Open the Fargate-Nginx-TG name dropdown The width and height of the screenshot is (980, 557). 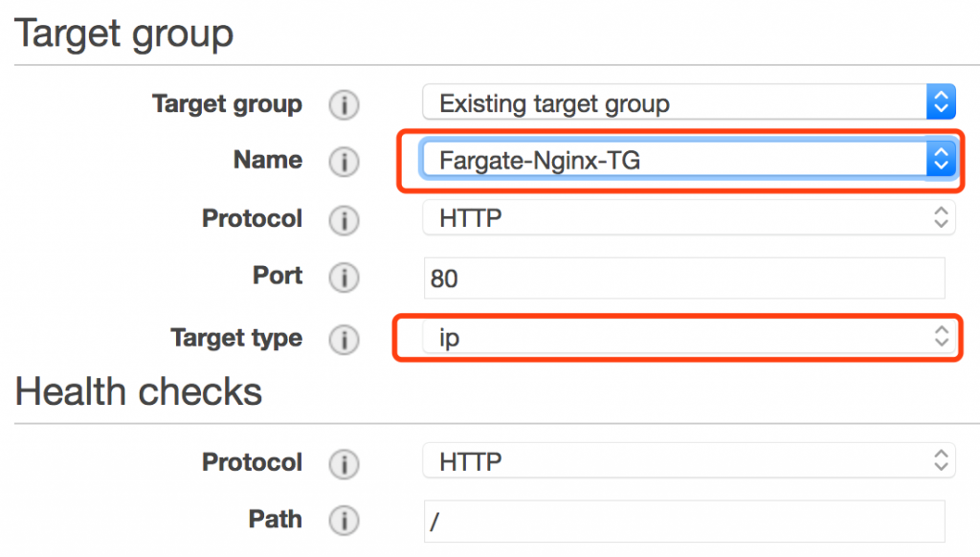point(689,160)
